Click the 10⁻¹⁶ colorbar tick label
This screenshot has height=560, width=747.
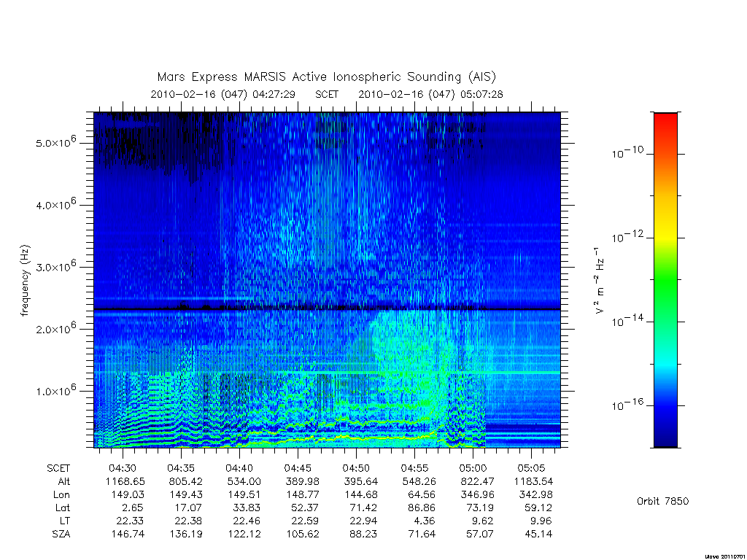click(x=627, y=404)
